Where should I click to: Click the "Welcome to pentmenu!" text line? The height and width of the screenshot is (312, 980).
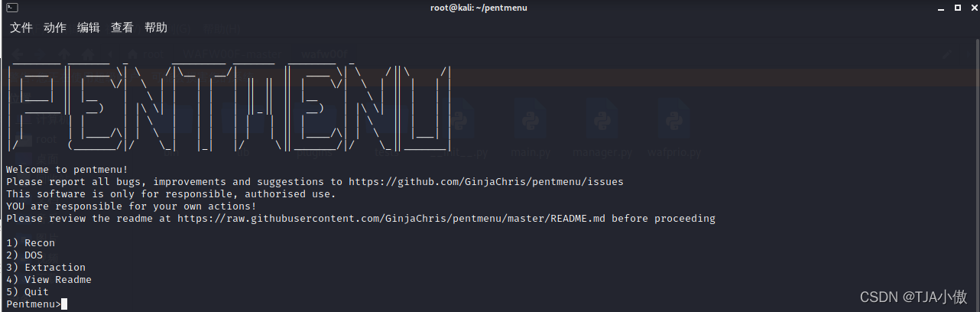67,170
